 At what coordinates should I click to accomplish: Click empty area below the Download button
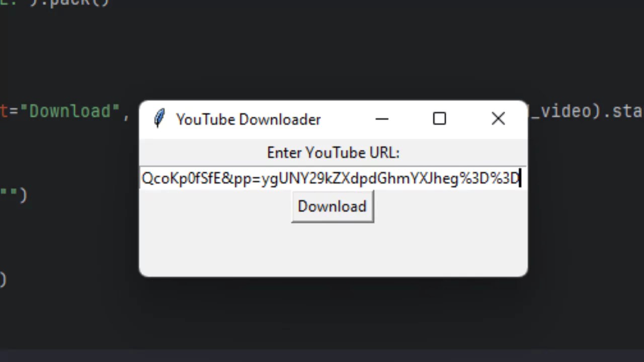pos(333,249)
